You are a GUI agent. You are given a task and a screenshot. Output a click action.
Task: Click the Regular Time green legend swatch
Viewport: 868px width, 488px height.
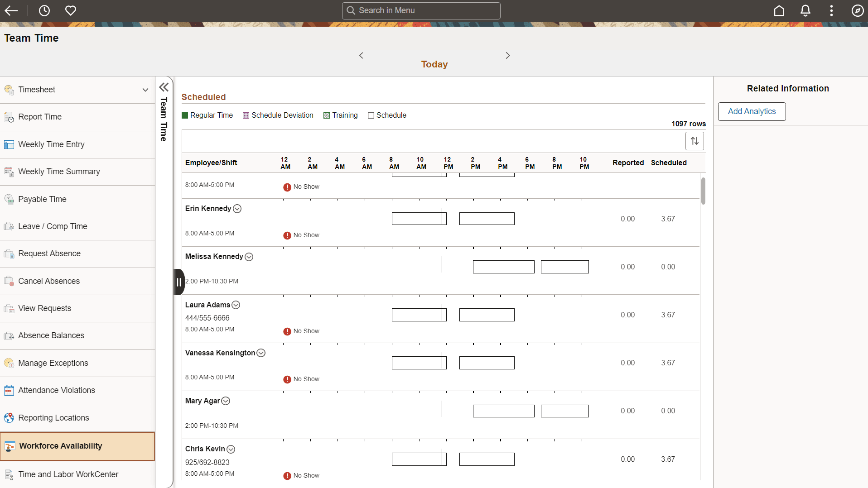tap(185, 115)
